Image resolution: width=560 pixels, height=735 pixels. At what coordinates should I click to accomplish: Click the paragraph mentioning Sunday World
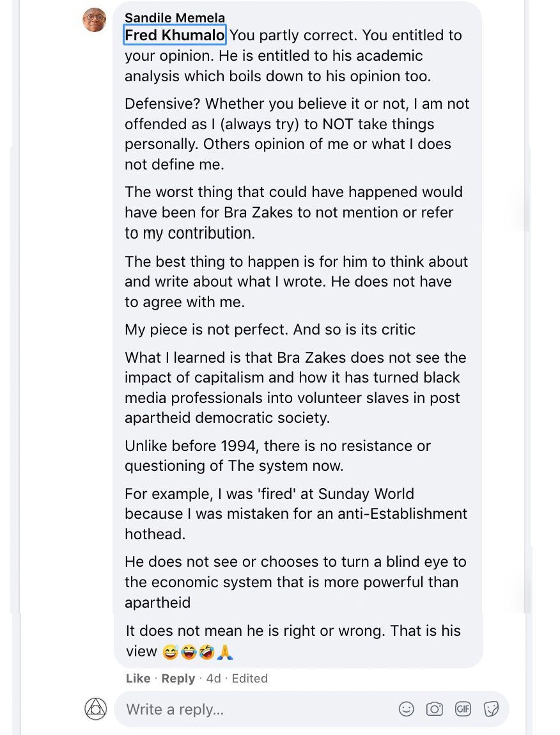pyautogui.click(x=295, y=514)
